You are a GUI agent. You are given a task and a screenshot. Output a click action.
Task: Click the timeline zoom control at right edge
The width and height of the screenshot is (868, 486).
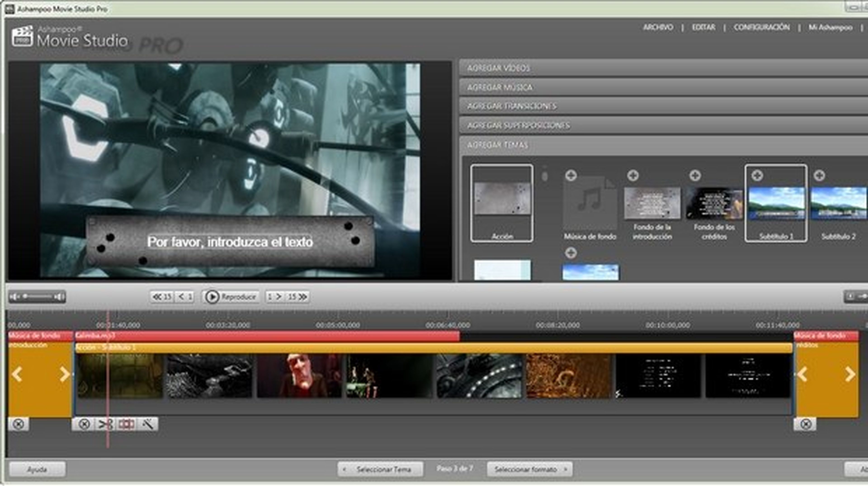point(856,296)
